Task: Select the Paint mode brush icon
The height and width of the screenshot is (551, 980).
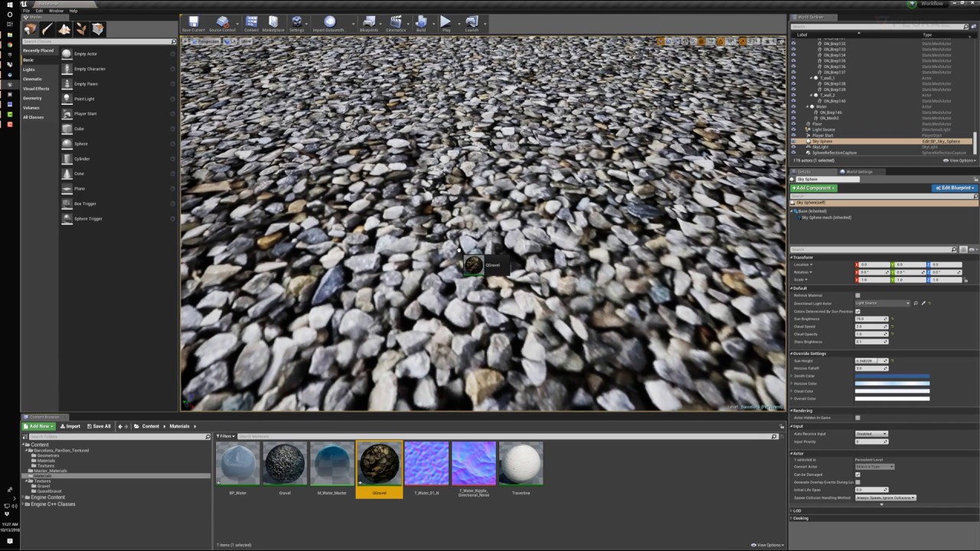Action: (x=47, y=29)
